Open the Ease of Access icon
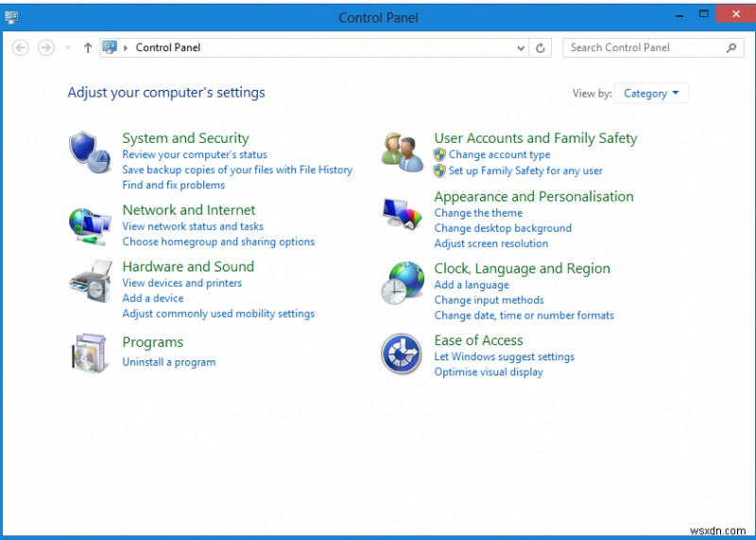 click(402, 354)
